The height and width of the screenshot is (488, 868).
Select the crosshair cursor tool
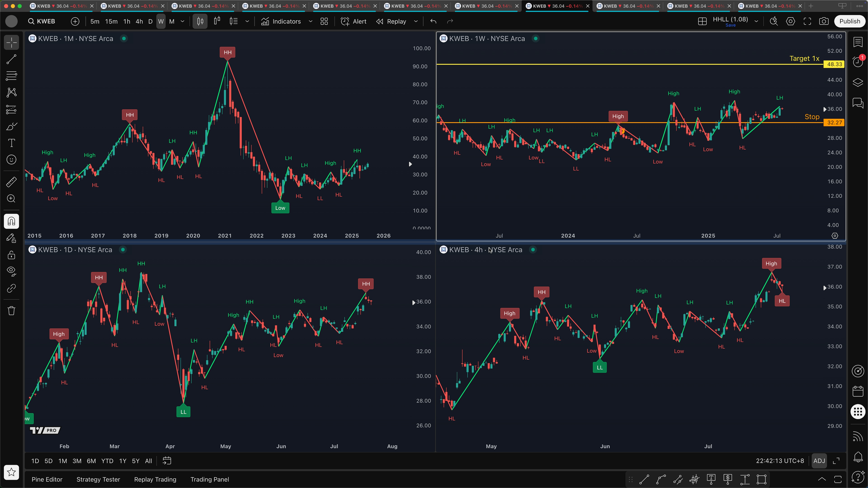point(12,42)
